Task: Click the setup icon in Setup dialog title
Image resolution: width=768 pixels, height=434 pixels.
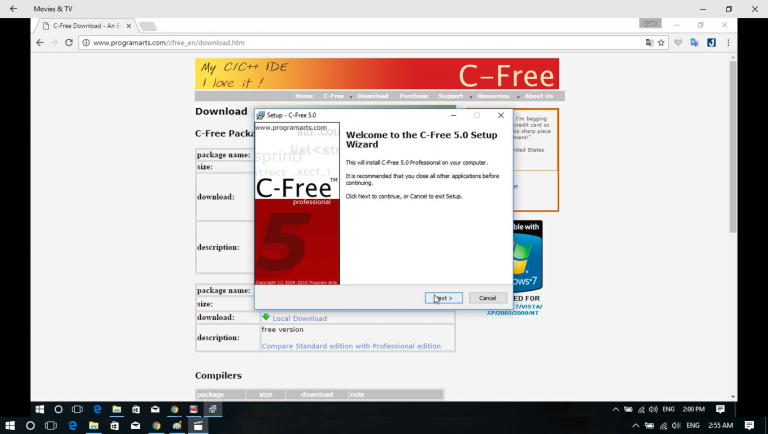Action: coord(261,116)
